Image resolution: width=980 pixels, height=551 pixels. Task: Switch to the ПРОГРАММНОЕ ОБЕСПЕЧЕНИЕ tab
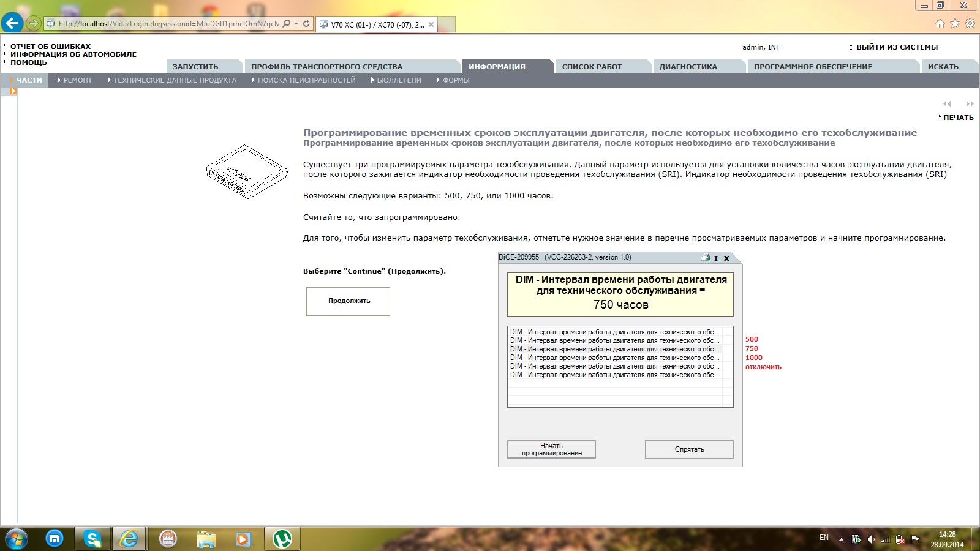click(x=813, y=67)
